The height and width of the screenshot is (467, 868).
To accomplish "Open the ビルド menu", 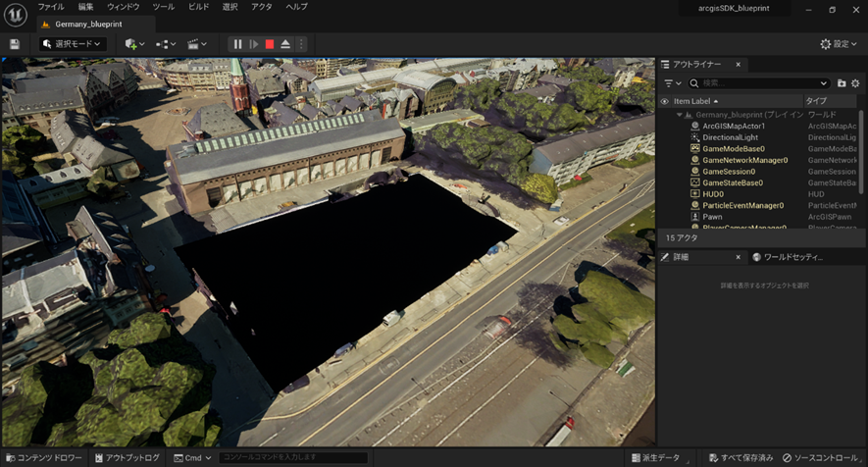I will click(198, 7).
